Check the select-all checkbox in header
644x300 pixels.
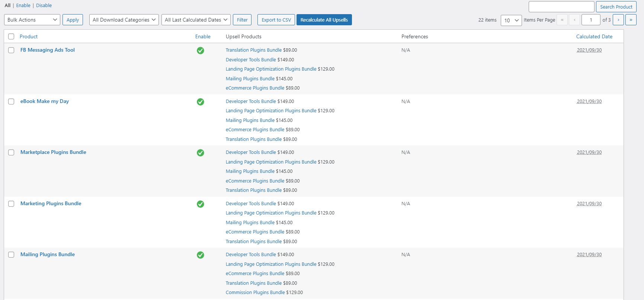click(11, 36)
